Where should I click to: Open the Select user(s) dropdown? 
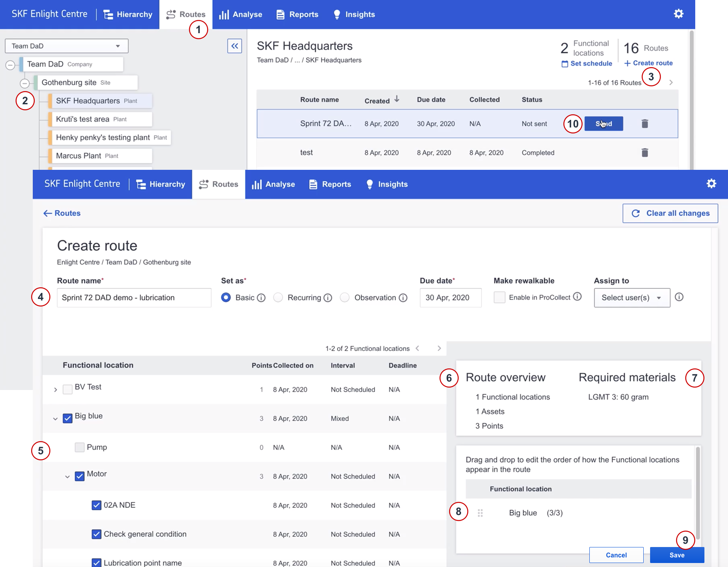(x=632, y=298)
